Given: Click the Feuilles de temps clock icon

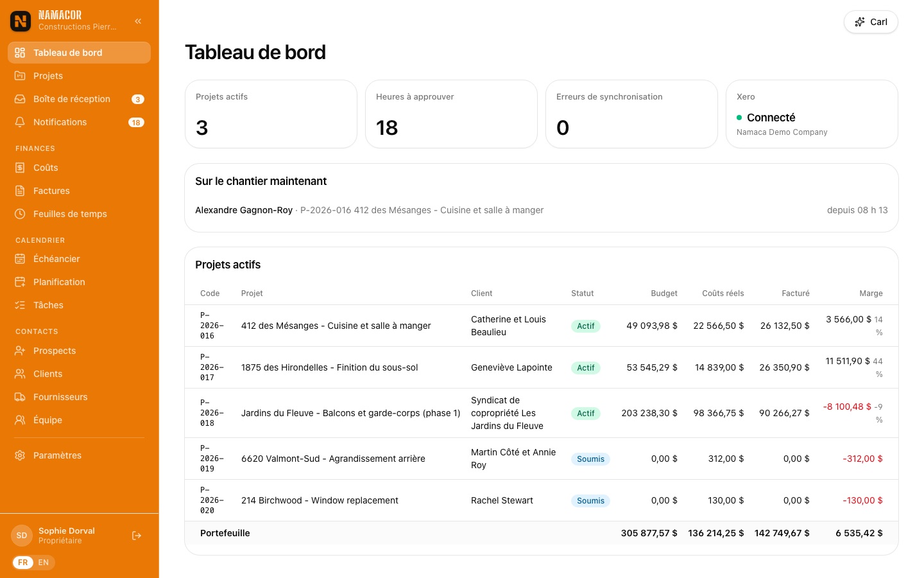Looking at the screenshot, I should 20,214.
